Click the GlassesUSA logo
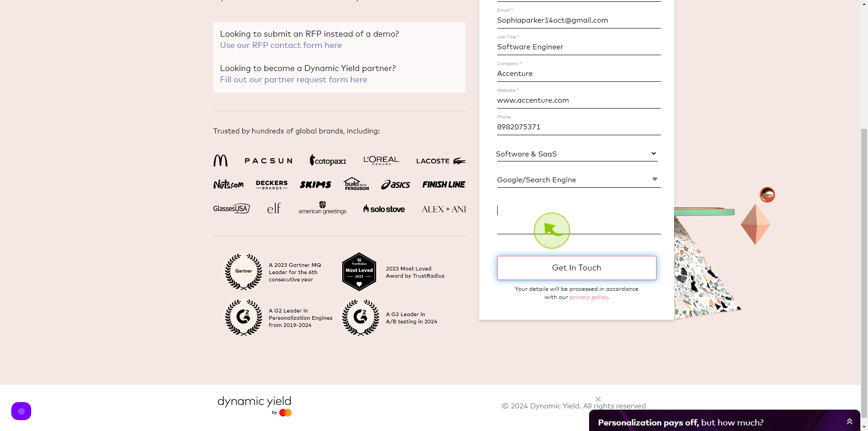 [231, 208]
